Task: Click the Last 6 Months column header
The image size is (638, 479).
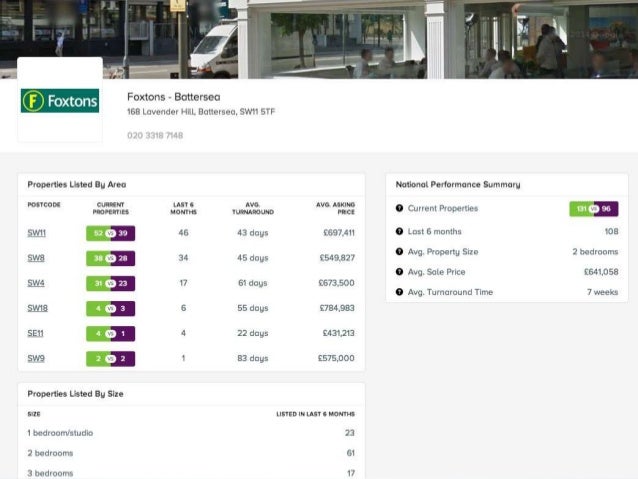Action: coord(184,208)
